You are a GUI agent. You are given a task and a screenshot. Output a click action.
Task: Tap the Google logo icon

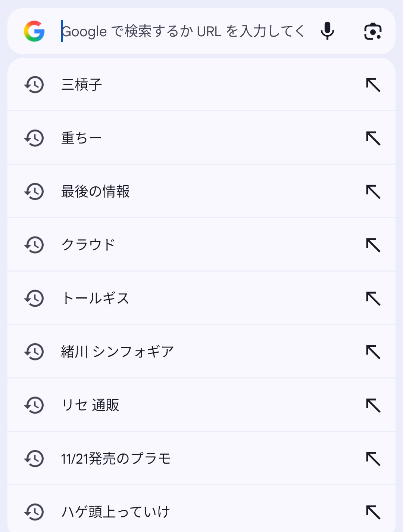click(x=34, y=31)
